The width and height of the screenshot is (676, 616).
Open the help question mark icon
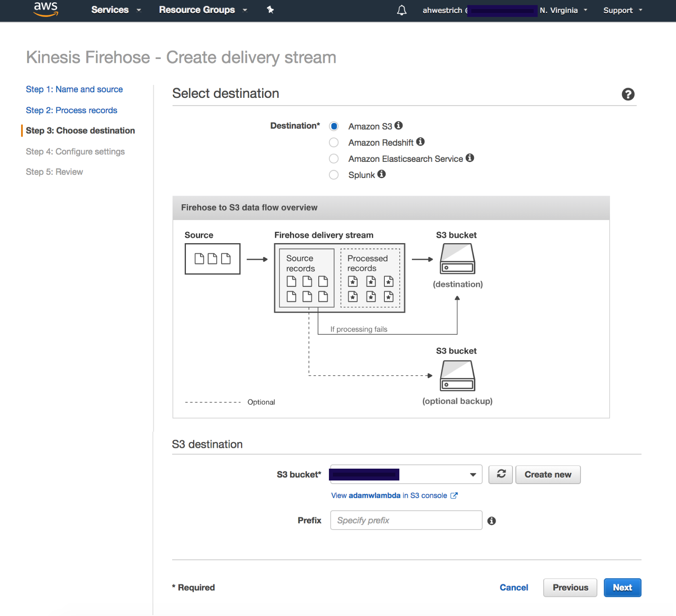tap(628, 94)
